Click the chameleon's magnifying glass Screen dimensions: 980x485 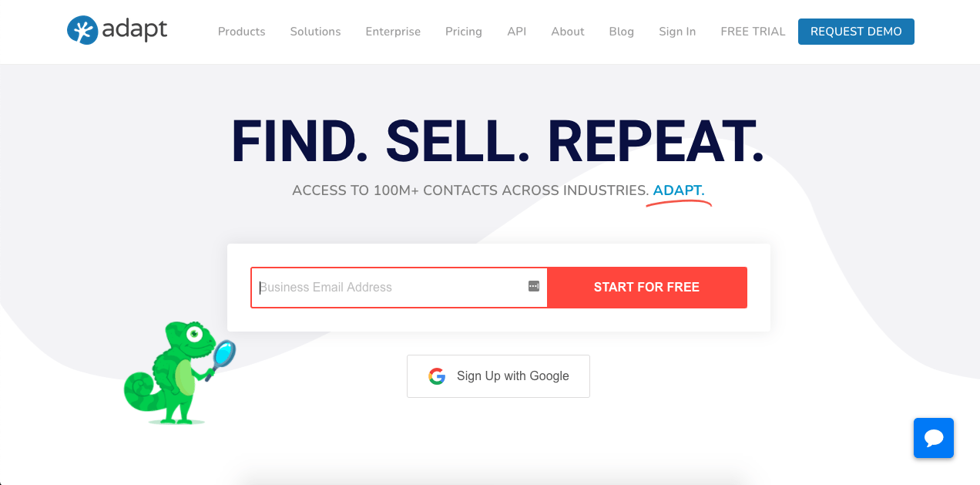224,355
